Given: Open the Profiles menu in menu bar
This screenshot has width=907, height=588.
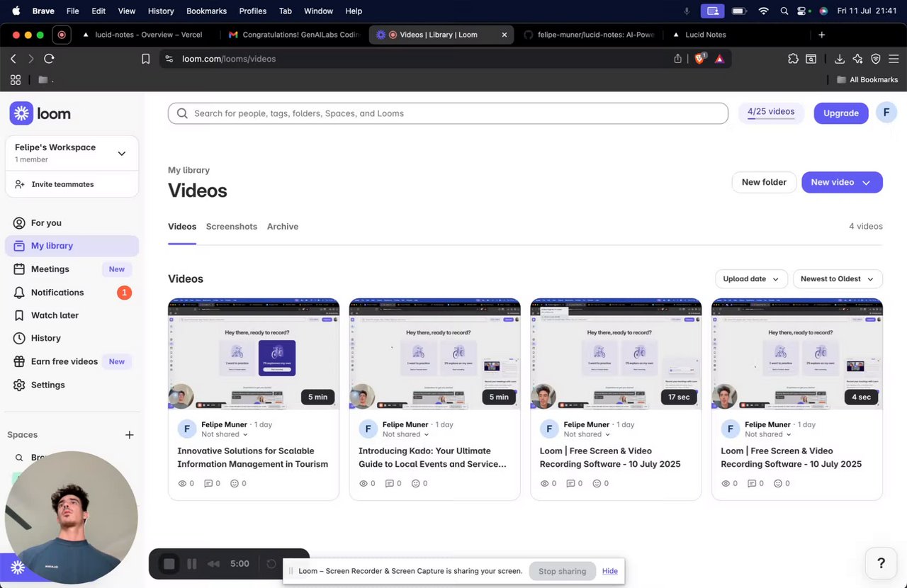Looking at the screenshot, I should coord(253,11).
